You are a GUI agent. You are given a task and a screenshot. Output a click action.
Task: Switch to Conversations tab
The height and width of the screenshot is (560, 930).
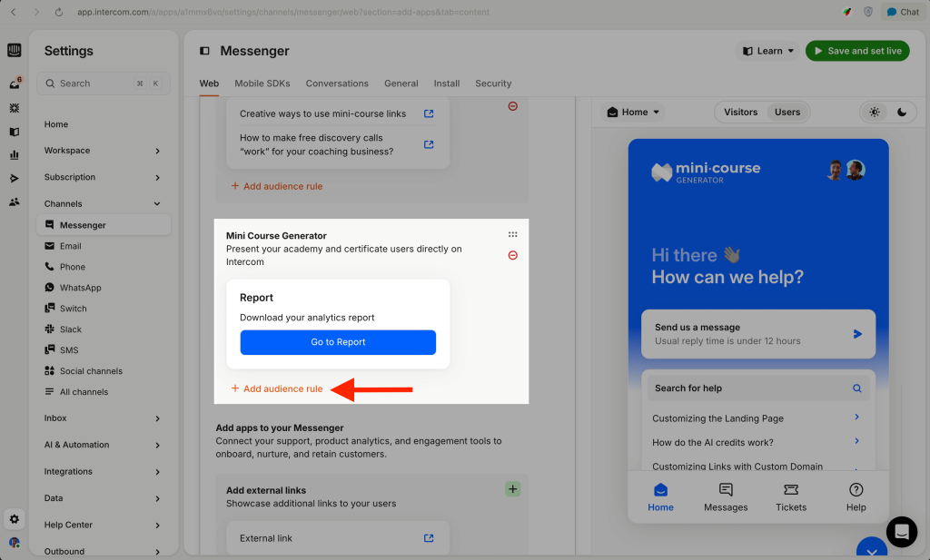[337, 84]
